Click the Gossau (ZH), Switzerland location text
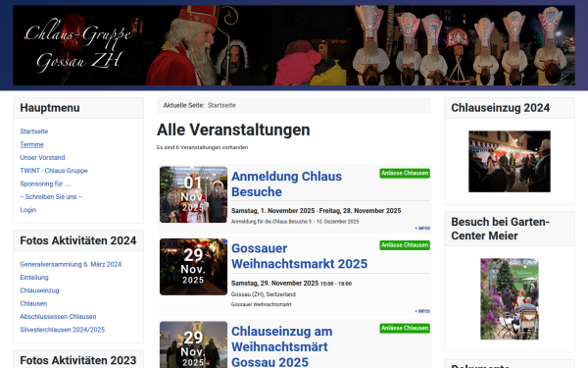 [264, 294]
